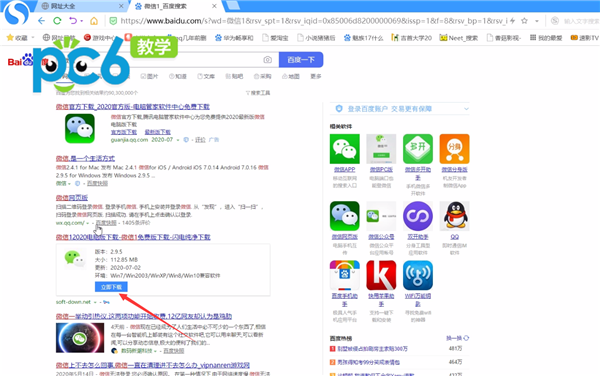Expand the 收藏 favorites dropdown arrow
This screenshot has width=600, height=376.
[x=33, y=37]
